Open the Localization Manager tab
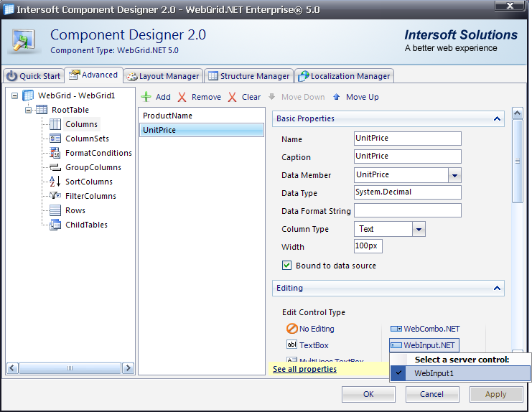Image resolution: width=532 pixels, height=412 pixels. [344, 76]
